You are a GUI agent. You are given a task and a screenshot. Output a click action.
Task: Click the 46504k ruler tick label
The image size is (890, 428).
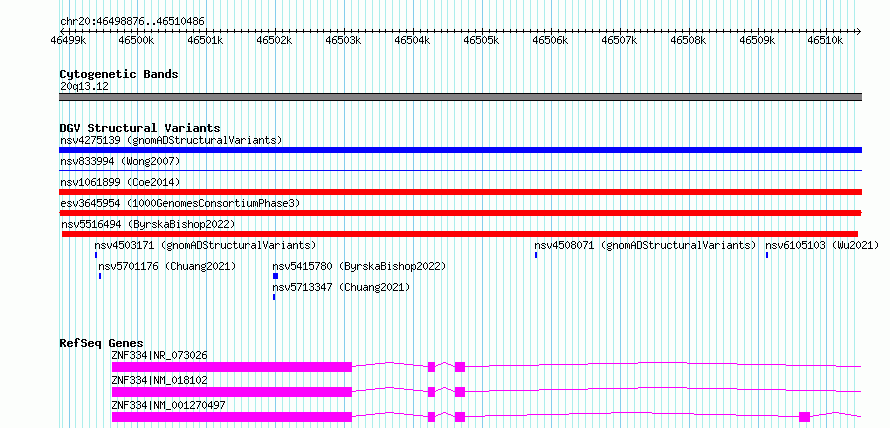click(x=413, y=40)
